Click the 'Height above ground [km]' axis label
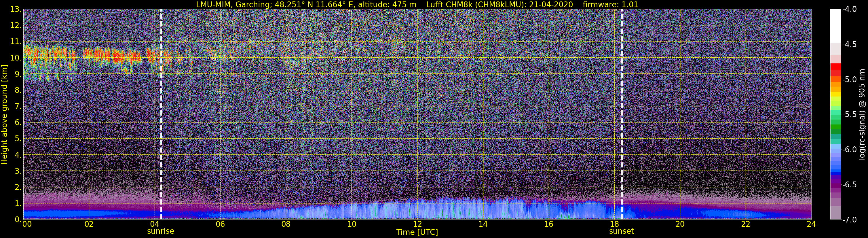 pos(4,114)
